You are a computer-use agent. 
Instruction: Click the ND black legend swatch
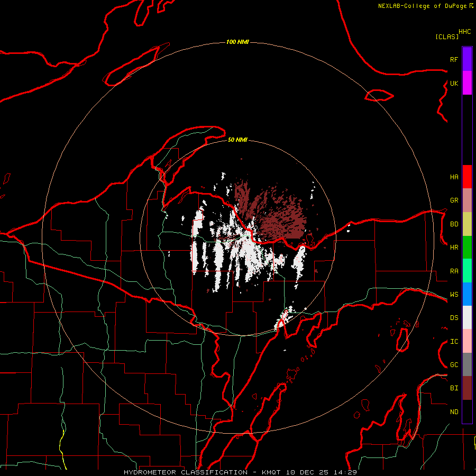tap(467, 411)
